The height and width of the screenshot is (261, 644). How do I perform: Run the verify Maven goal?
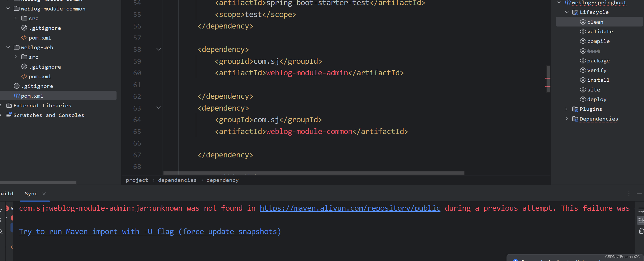(x=597, y=70)
